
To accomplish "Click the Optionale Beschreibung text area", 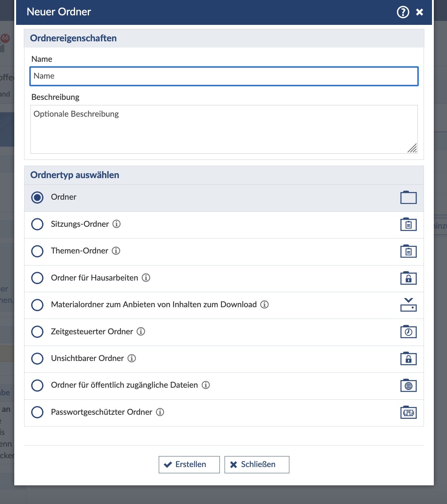I will [x=224, y=129].
